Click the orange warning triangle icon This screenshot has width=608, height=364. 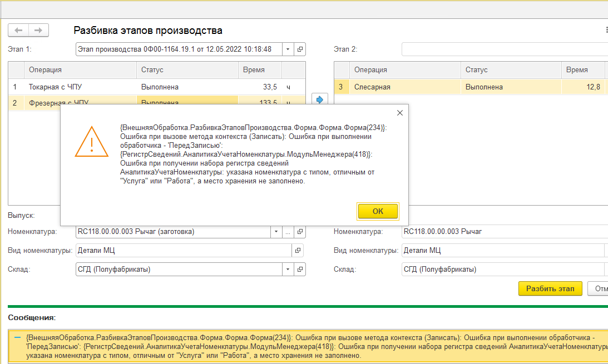tap(92, 141)
